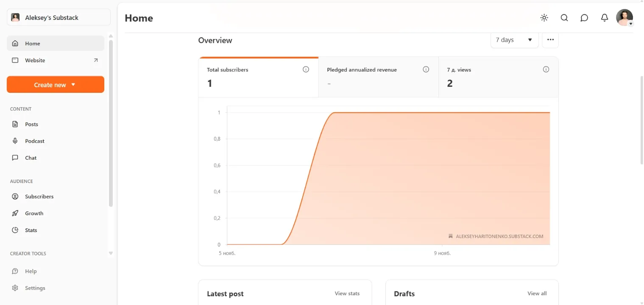Open Website external link arrow icon
This screenshot has height=305, width=644.
(96, 60)
